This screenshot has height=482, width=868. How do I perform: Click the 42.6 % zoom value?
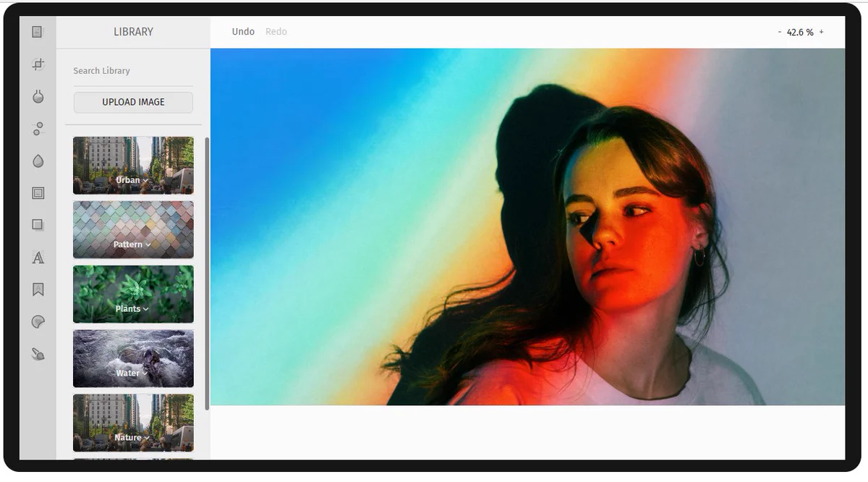click(x=800, y=33)
